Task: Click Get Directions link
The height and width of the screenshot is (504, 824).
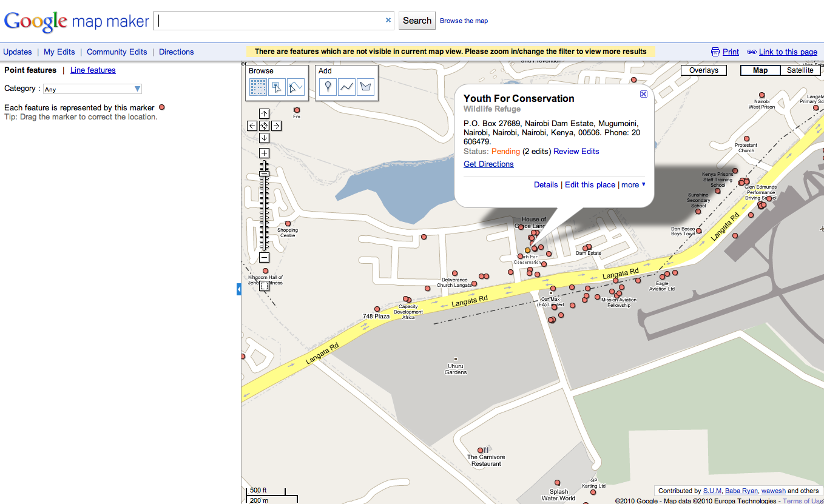Action: 488,164
